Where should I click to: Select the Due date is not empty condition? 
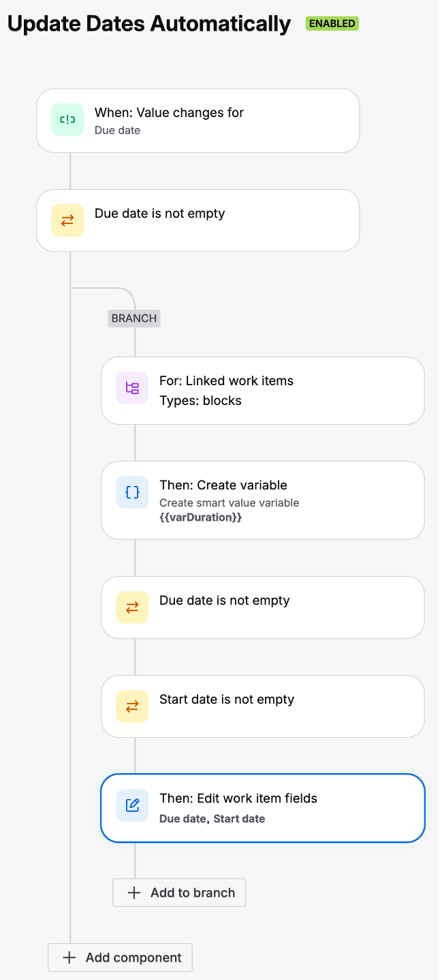tap(198, 220)
